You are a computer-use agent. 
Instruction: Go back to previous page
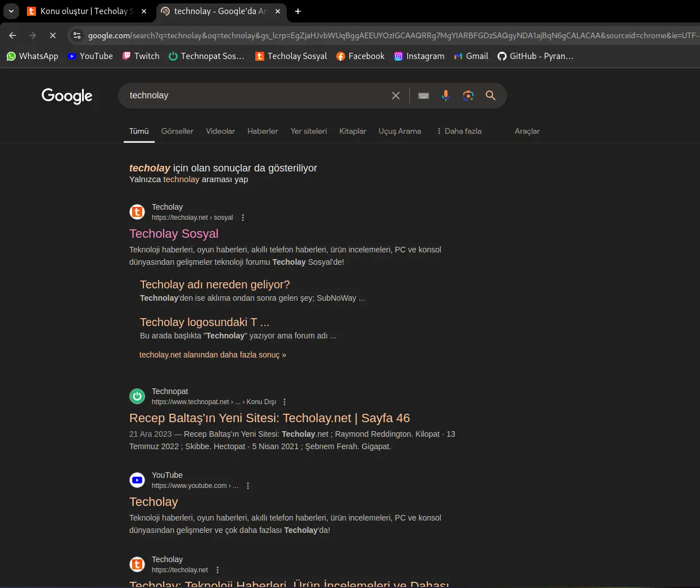click(x=12, y=35)
